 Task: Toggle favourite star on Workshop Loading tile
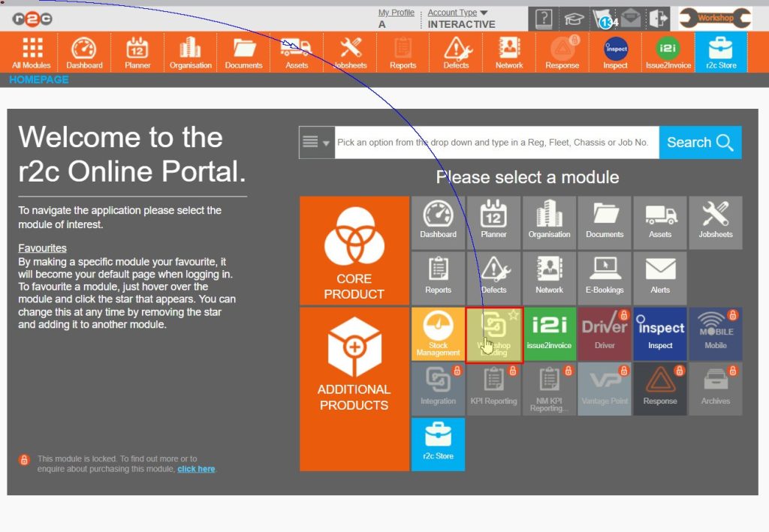[x=513, y=316]
